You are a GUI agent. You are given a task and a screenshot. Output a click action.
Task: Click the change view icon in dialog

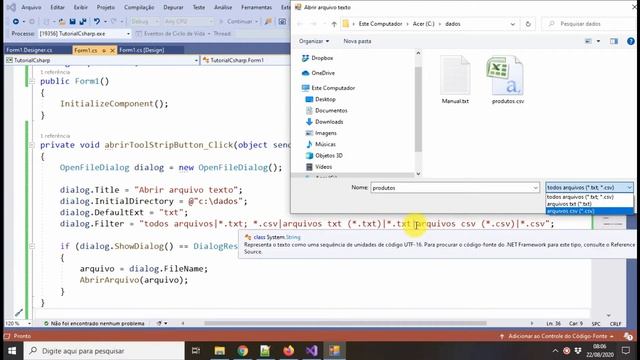[x=588, y=41]
